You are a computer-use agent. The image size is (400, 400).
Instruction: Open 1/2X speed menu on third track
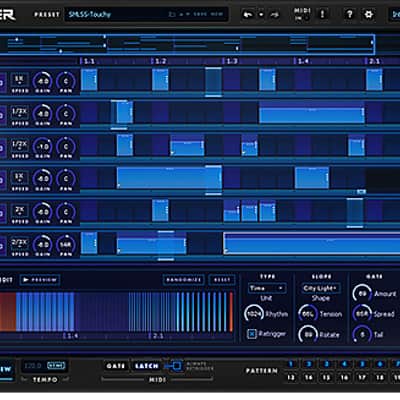click(20, 144)
